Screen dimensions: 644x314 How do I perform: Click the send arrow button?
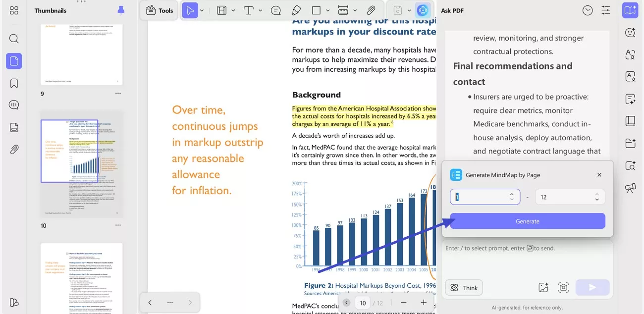click(x=592, y=287)
